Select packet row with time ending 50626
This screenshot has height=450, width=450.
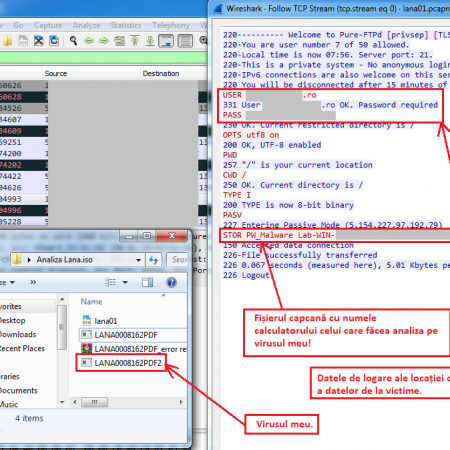103,86
